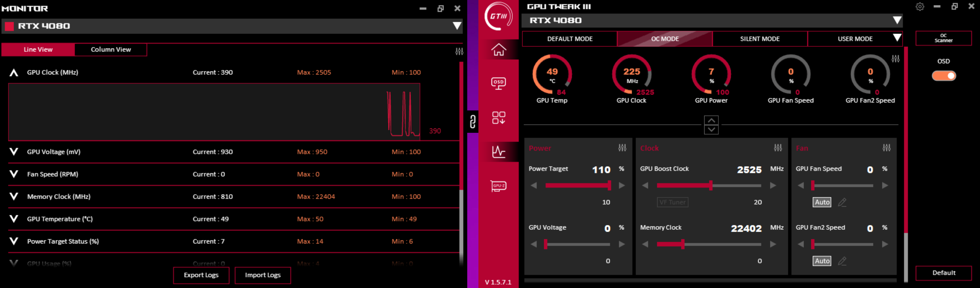Decrease GPU Voltage with left arrow
This screenshot has height=288, width=980.
tap(534, 244)
